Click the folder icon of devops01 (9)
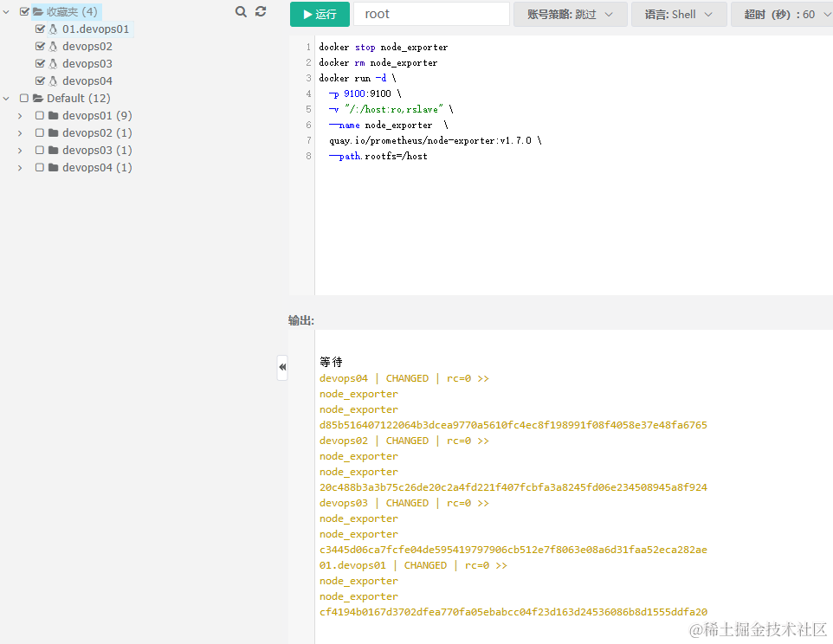The height and width of the screenshot is (644, 833). (53, 116)
